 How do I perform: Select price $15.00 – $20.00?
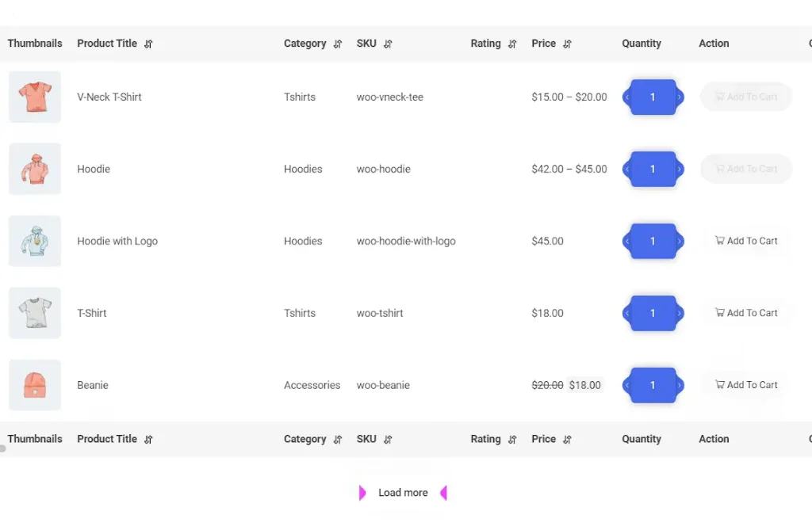[x=569, y=97]
